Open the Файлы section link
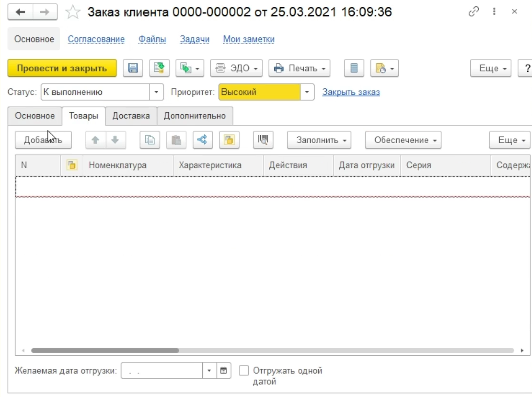The width and height of the screenshot is (532, 397). pos(152,39)
